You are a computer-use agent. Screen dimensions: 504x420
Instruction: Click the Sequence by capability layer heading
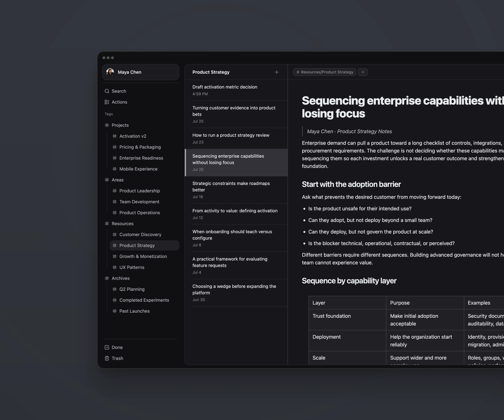(349, 281)
